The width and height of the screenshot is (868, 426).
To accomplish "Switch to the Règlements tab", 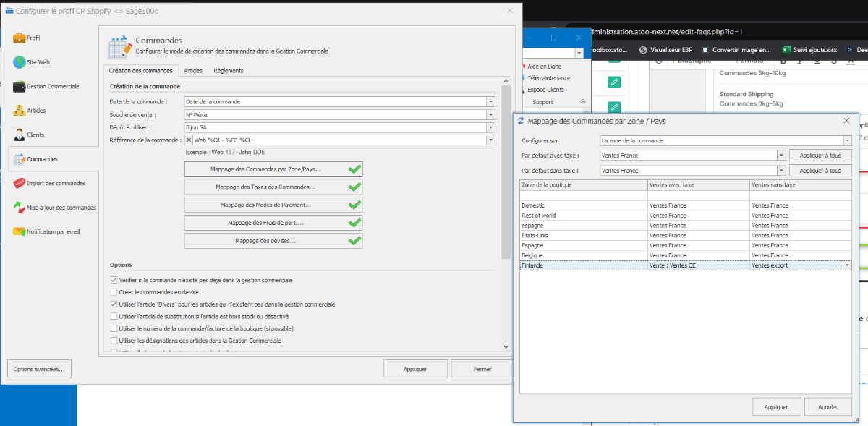I will [x=228, y=71].
